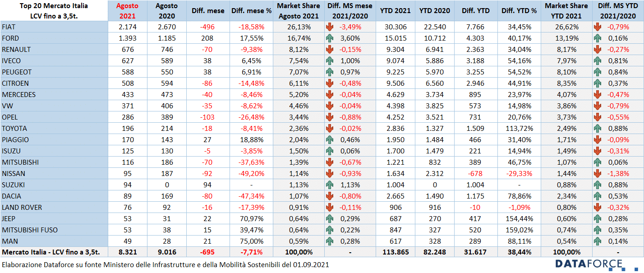The image size is (644, 273).
Task: Select the 'Agosto 2020' column header
Action: [x=166, y=11]
